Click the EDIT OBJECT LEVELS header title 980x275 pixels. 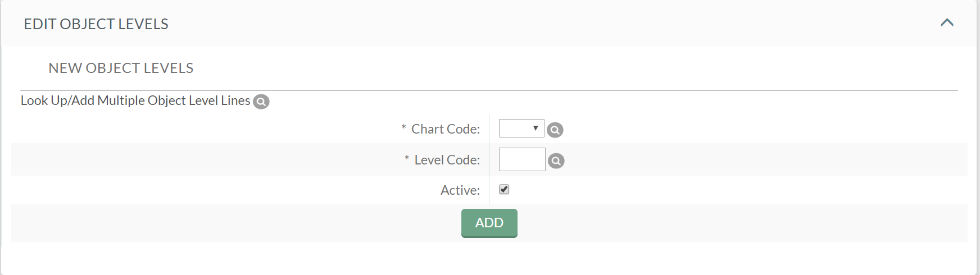pyautogui.click(x=96, y=24)
